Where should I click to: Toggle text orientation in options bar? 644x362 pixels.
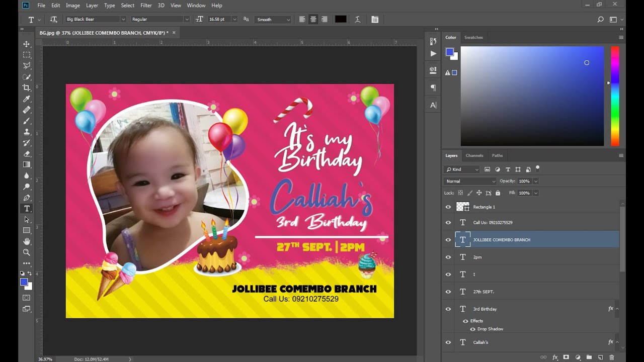tap(54, 19)
